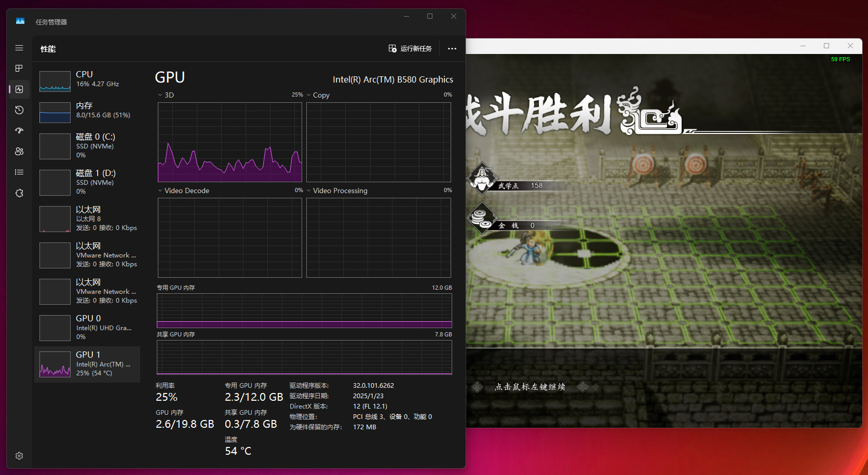Click the continue prompt text in game window

530,387
